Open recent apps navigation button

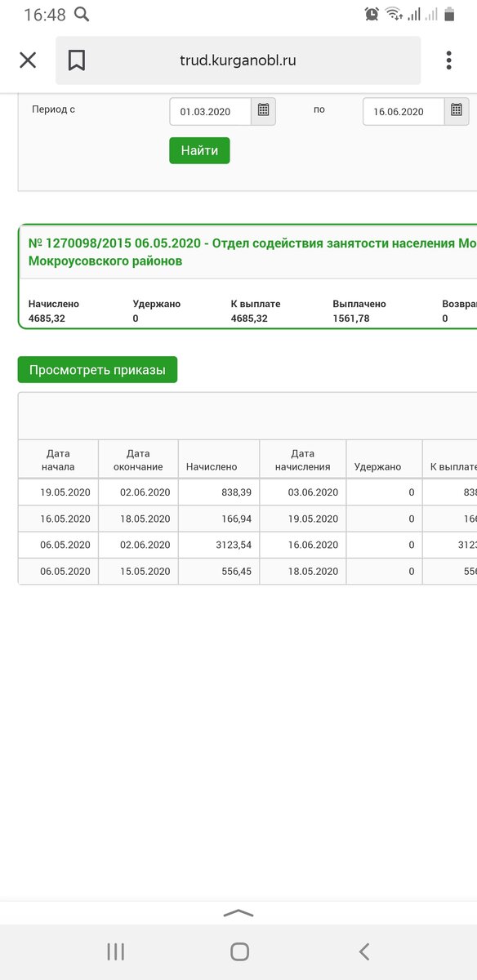tap(115, 951)
